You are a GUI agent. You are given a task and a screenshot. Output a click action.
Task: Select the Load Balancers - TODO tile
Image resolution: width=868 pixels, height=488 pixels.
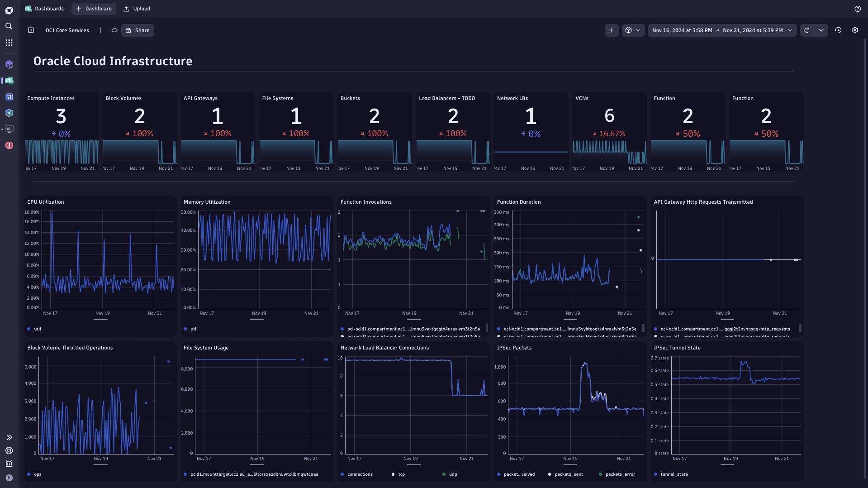453,132
